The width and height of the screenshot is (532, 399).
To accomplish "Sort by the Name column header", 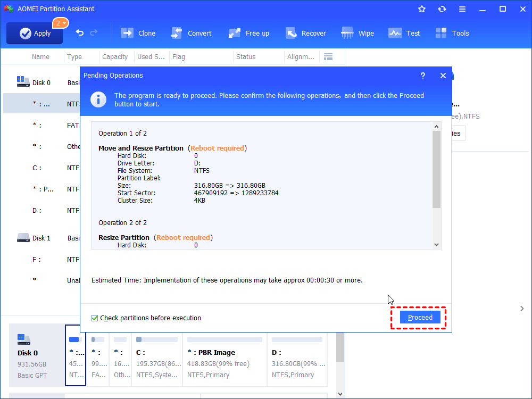I will [x=40, y=57].
